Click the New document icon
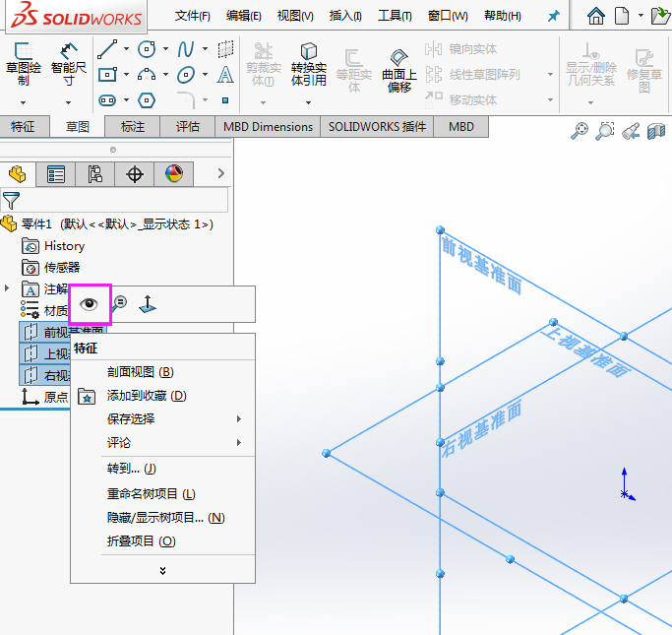Viewport: 672px width, 635px height. point(622,16)
